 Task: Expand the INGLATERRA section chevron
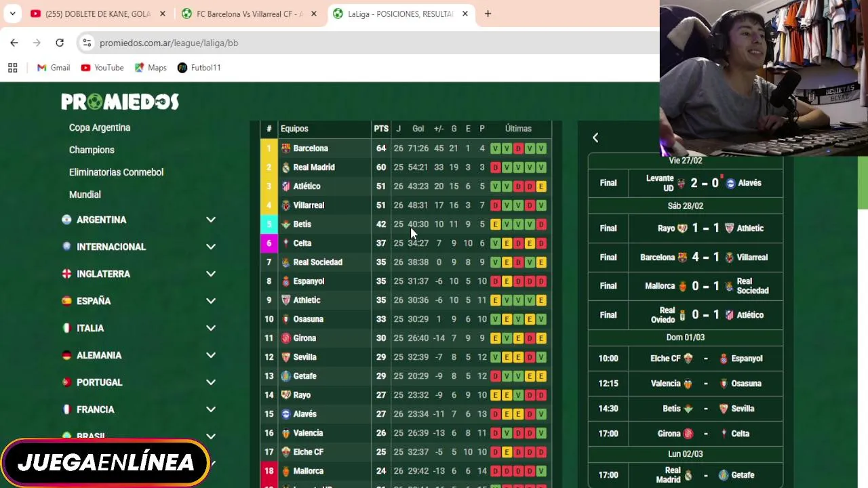(211, 274)
